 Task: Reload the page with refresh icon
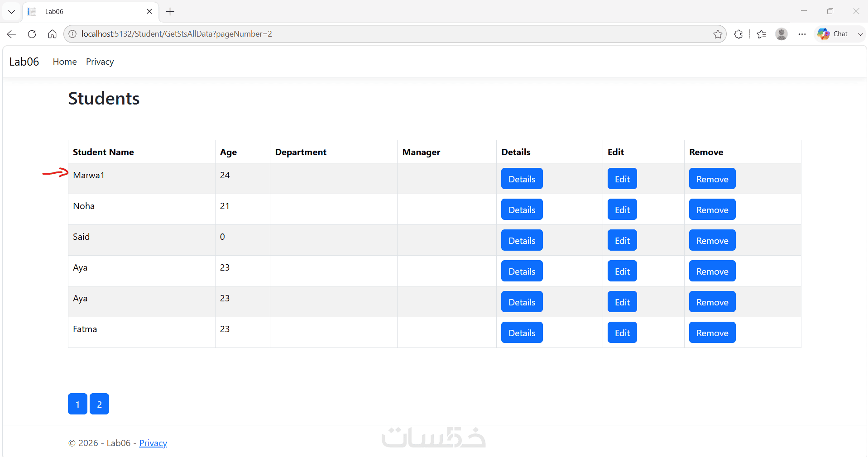(x=32, y=34)
